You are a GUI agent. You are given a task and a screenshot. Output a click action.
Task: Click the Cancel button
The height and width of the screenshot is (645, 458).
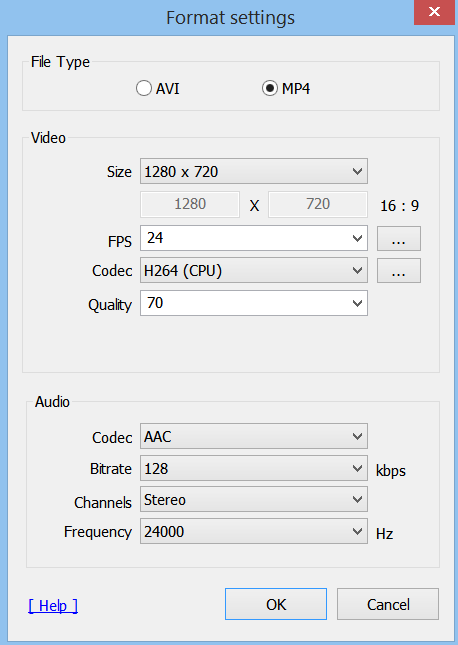[388, 604]
